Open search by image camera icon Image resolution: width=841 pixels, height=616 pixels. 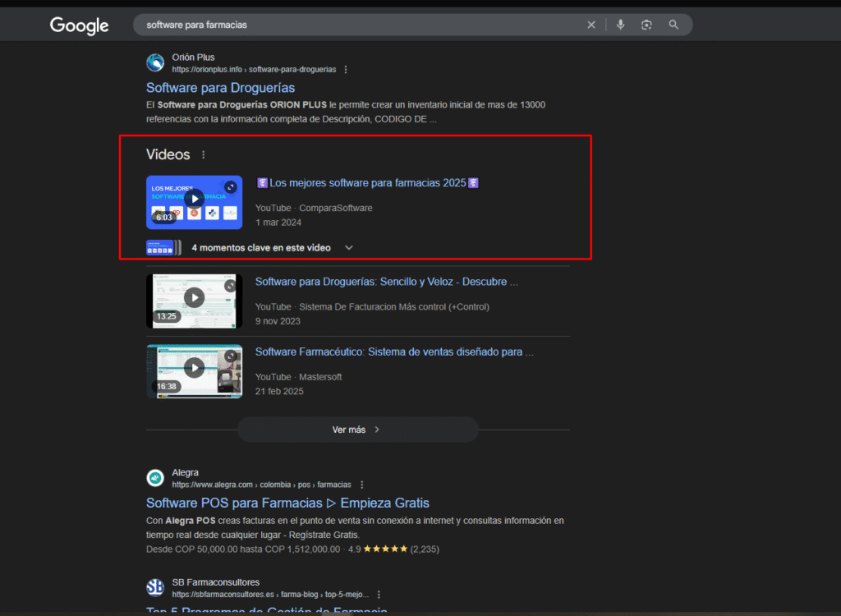(646, 25)
